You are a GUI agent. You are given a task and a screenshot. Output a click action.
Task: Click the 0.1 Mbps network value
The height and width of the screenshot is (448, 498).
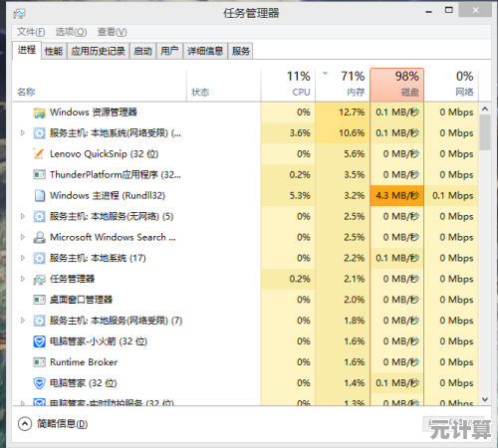click(452, 195)
